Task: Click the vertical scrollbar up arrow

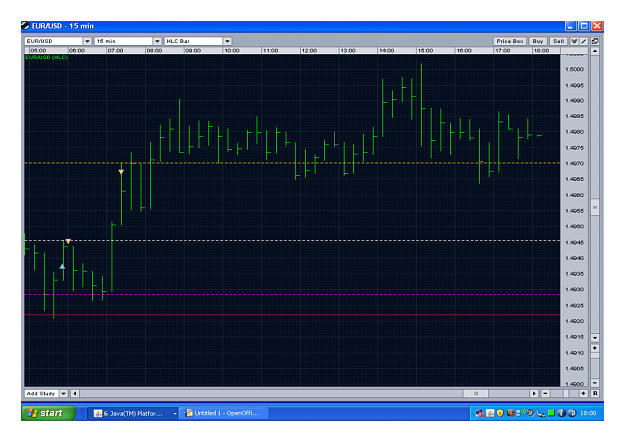Action: point(595,51)
